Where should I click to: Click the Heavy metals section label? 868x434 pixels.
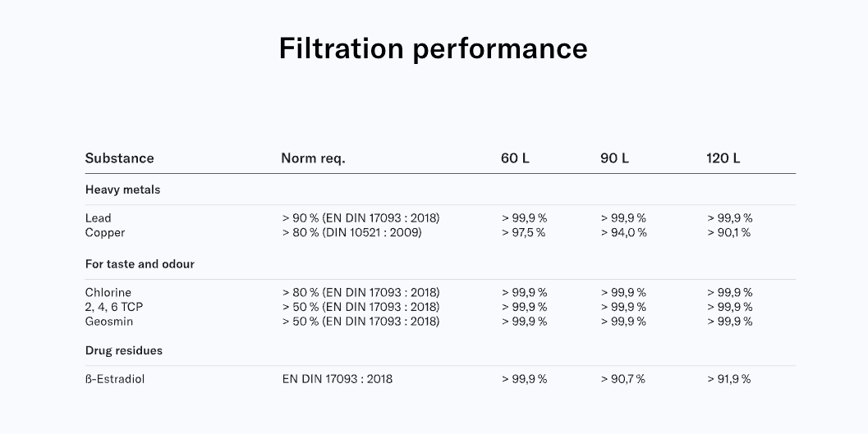[123, 190]
